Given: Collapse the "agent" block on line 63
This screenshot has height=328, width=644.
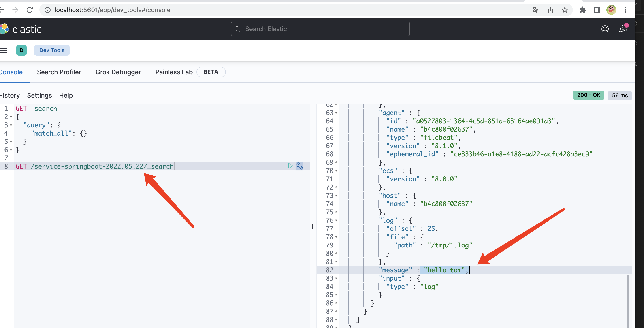Looking at the screenshot, I should 336,113.
